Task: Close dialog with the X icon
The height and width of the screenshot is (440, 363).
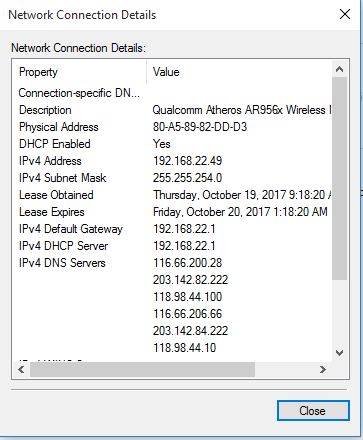Action: tap(345, 14)
